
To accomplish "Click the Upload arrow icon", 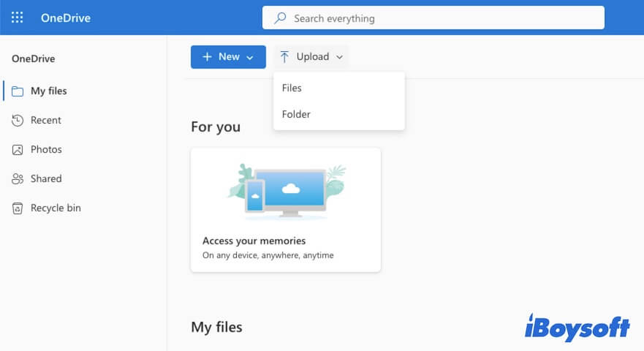I will pyautogui.click(x=284, y=57).
